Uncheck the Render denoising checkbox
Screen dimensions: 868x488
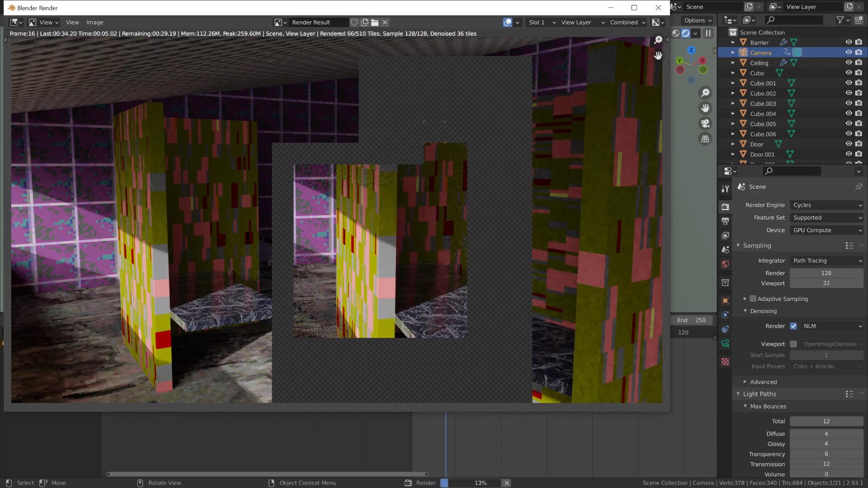[793, 326]
